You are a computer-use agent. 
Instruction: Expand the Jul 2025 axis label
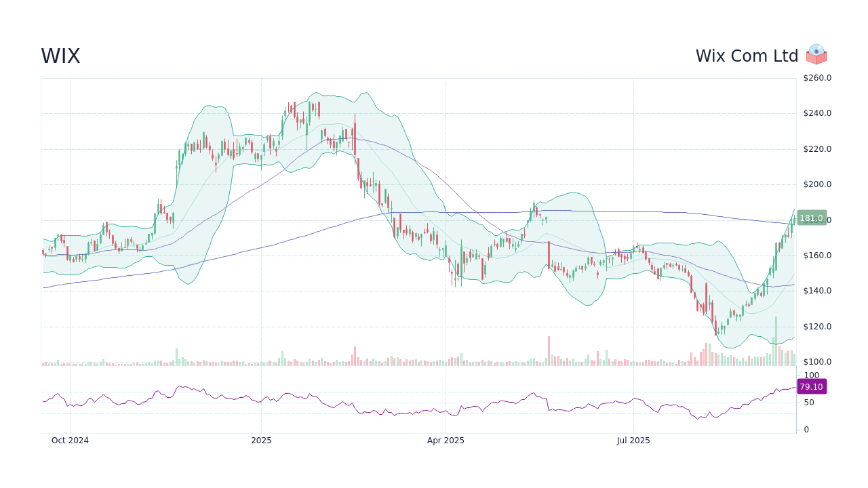(633, 440)
